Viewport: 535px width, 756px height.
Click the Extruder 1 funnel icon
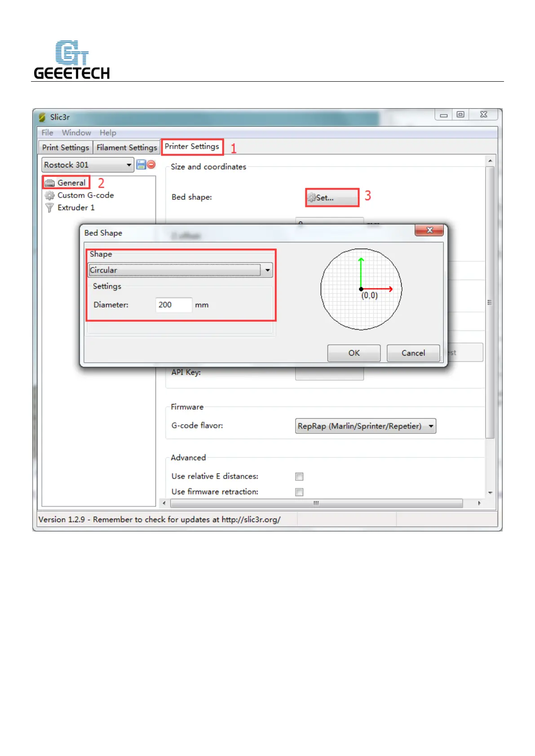click(49, 208)
